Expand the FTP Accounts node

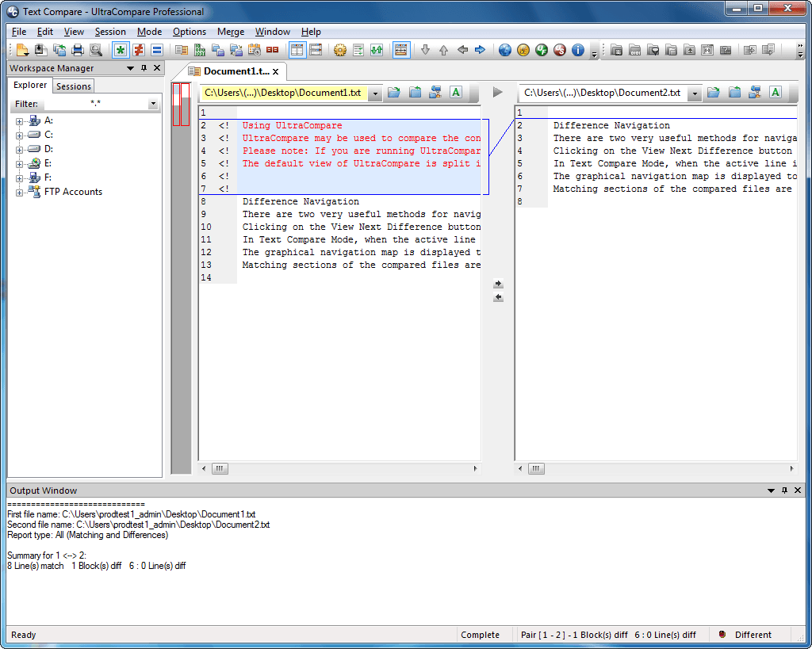point(19,193)
